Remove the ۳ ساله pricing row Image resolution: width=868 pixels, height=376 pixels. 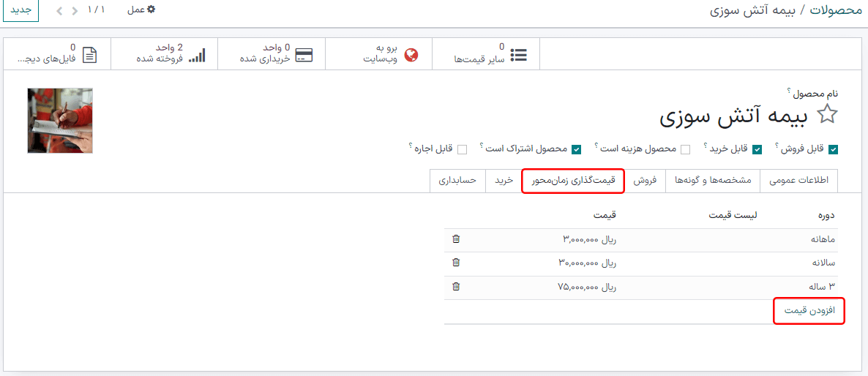[x=456, y=287]
